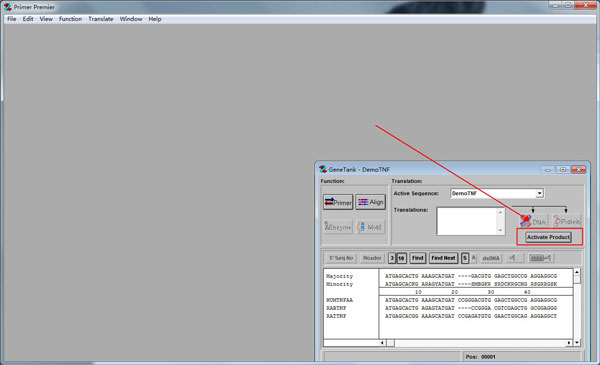Click inside the Translations list box
Viewport: 600px width, 365px height.
pos(467,221)
